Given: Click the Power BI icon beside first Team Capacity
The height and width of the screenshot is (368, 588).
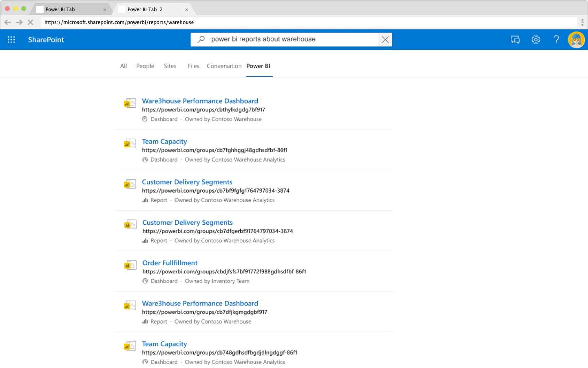Looking at the screenshot, I should click(x=130, y=143).
